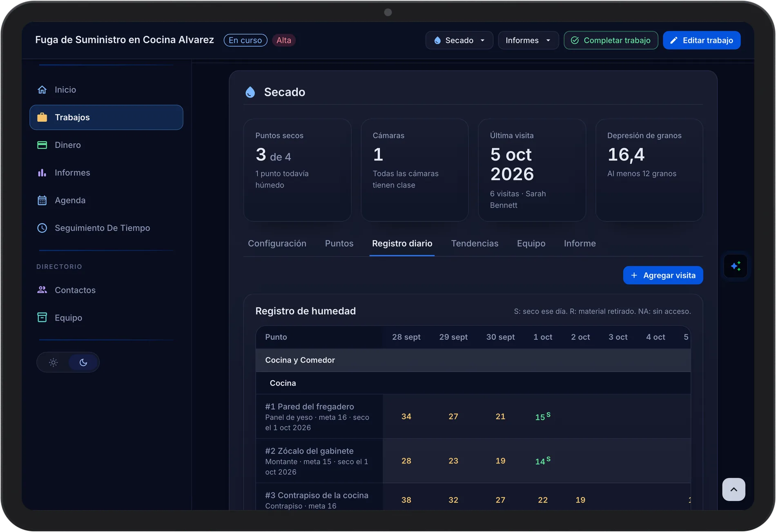The image size is (776, 532).
Task: Open the Agenda calendar icon
Action: pos(42,200)
